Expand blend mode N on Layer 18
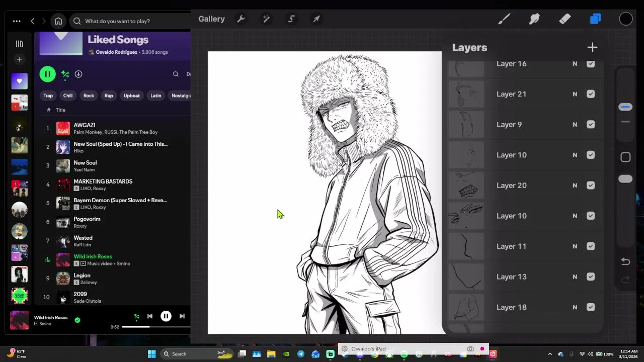Viewport: 644px width, 362px height. [x=575, y=307]
